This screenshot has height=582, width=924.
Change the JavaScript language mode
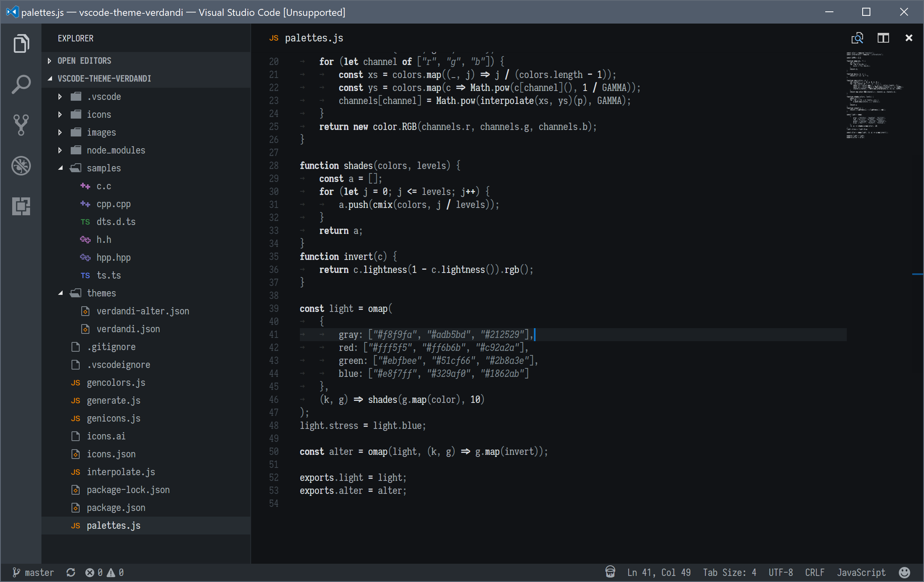pos(861,572)
